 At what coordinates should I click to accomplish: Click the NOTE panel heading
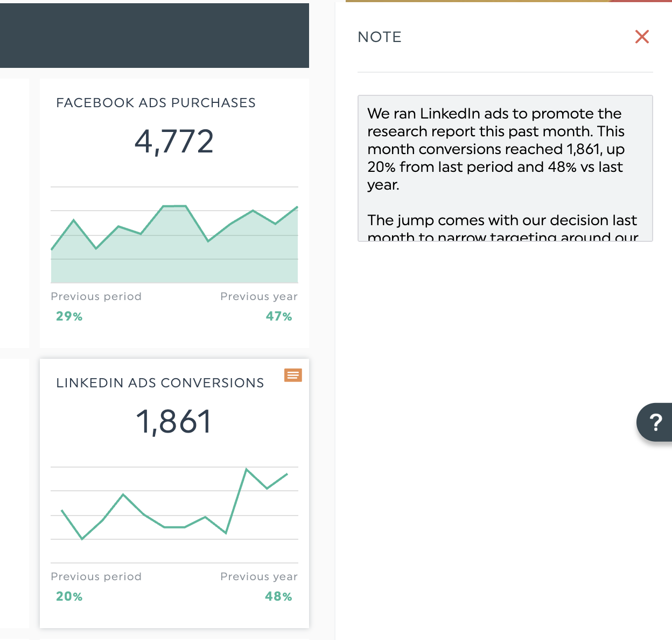point(380,37)
